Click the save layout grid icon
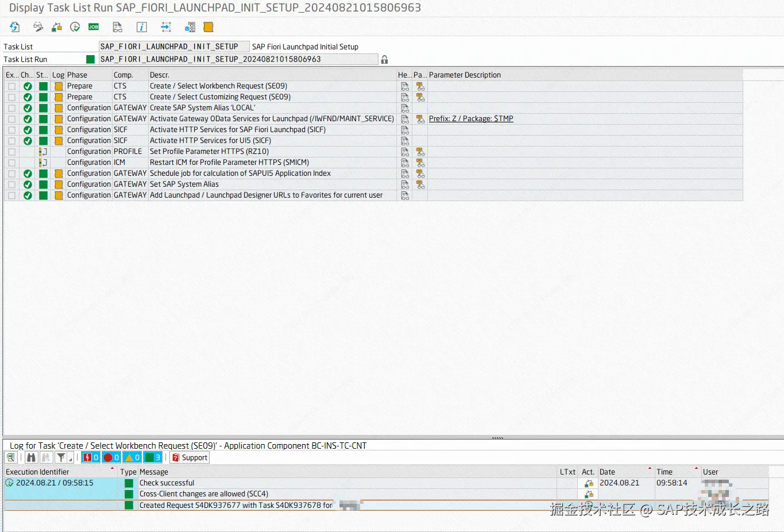This screenshot has height=532, width=784. coord(190,27)
